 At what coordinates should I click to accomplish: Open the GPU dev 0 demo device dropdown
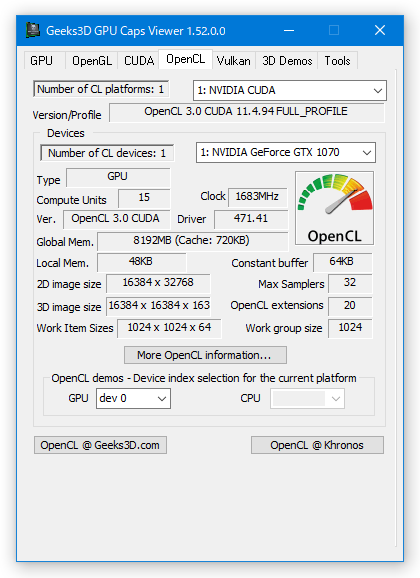click(133, 398)
